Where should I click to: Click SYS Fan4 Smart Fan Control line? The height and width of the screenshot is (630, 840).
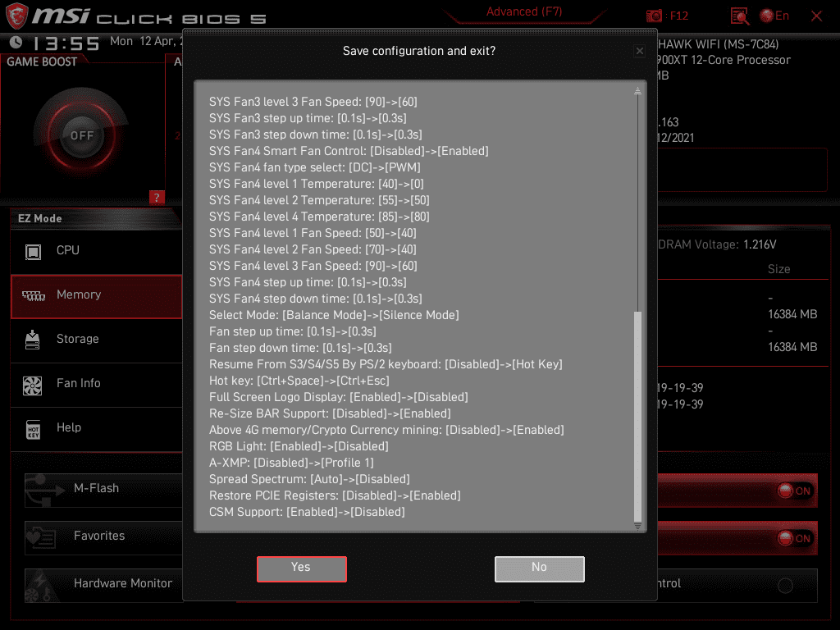349,151
